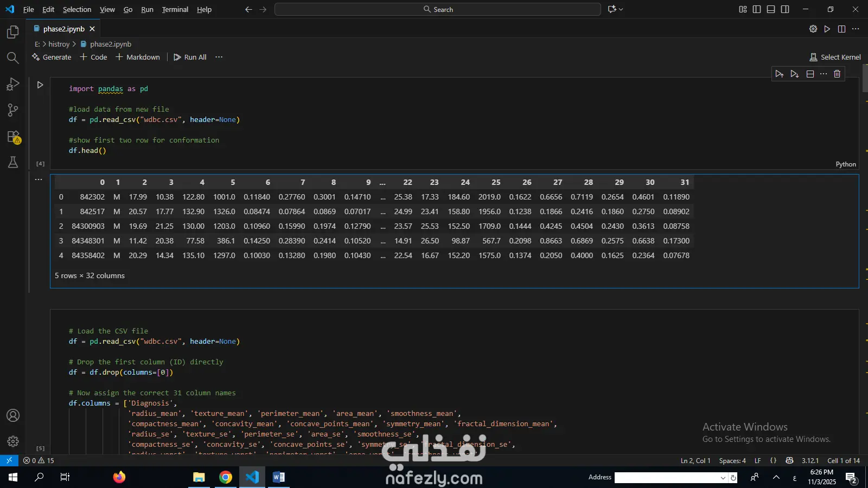Open Select Kernel picker
Image resolution: width=868 pixels, height=488 pixels.
pyautogui.click(x=835, y=57)
